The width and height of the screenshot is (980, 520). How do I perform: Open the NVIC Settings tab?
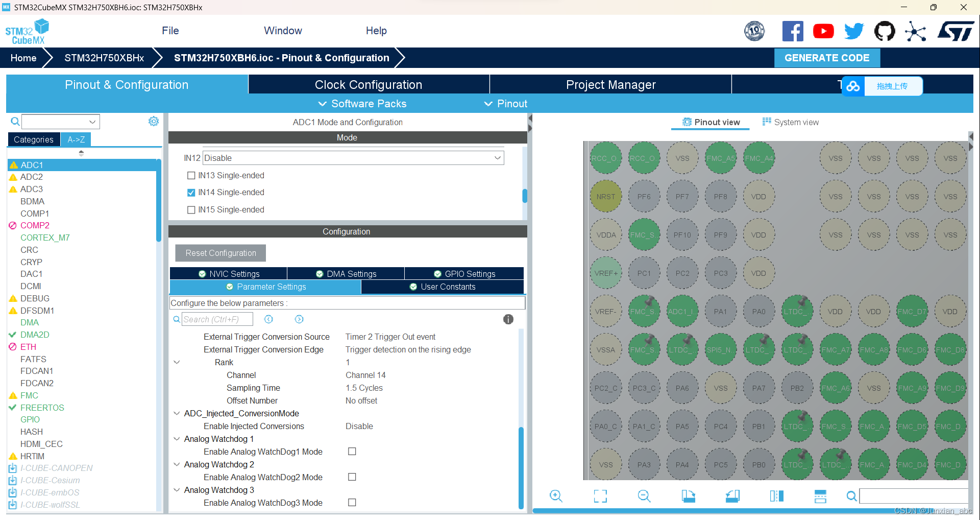coord(229,274)
